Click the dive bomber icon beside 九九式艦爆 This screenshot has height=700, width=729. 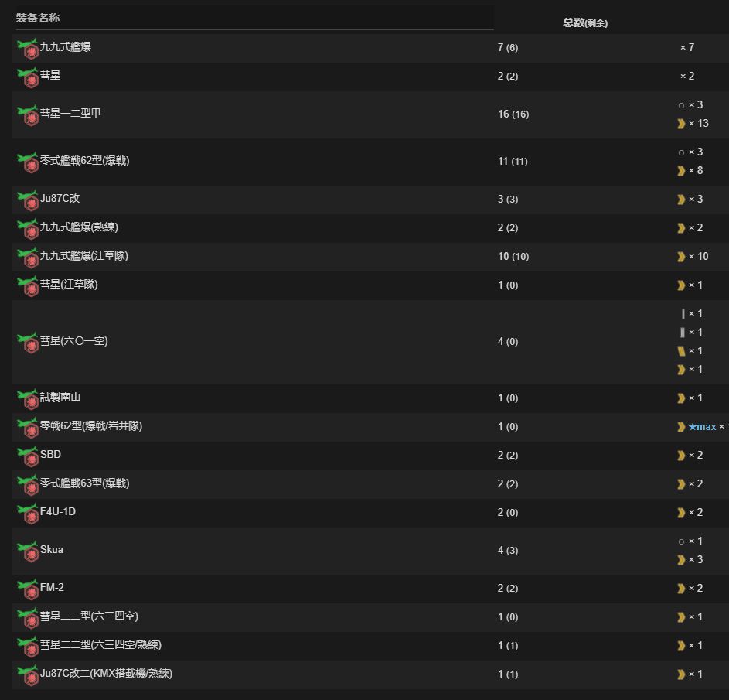(x=28, y=49)
